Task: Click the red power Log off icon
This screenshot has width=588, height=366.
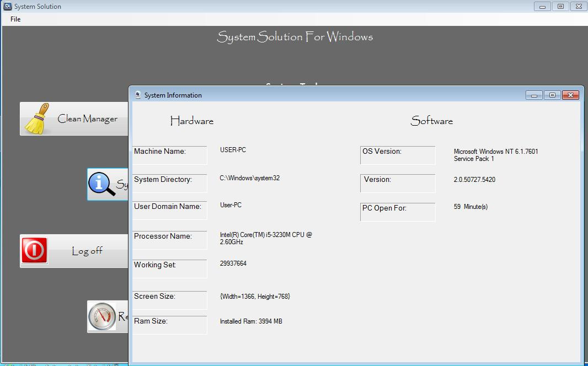Action: pyautogui.click(x=34, y=250)
